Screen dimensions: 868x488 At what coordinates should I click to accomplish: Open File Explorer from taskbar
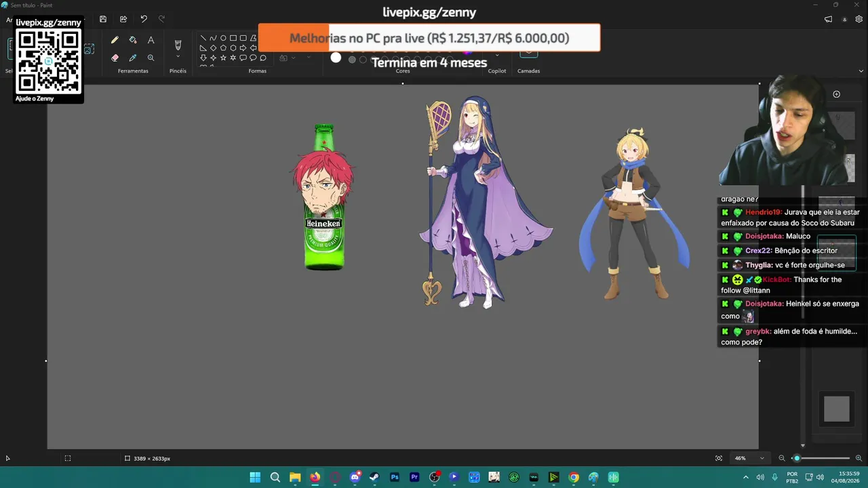coord(295,477)
